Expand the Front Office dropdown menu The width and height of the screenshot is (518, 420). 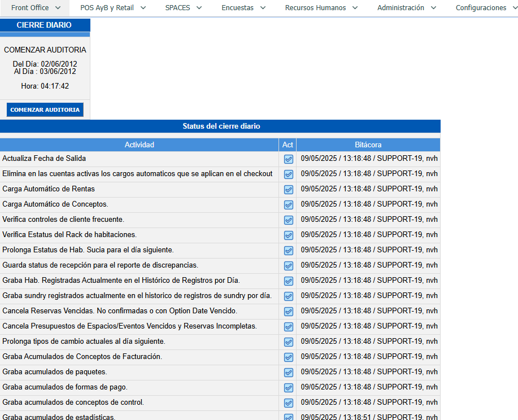coord(35,8)
